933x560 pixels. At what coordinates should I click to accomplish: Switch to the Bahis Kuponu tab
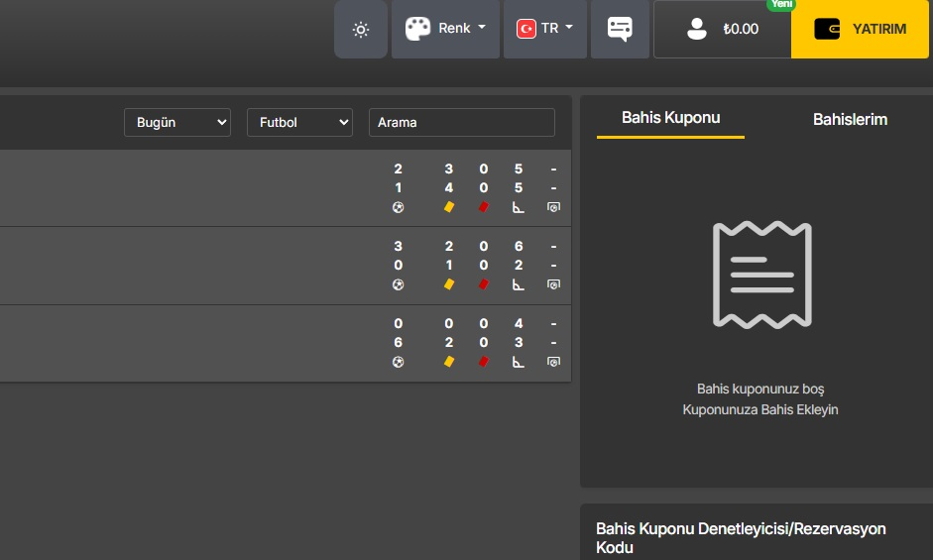tap(670, 118)
